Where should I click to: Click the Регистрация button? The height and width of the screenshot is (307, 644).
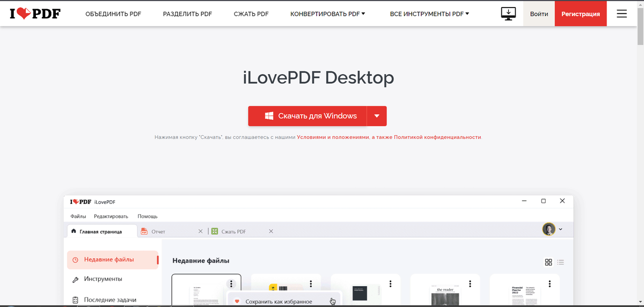581,13
